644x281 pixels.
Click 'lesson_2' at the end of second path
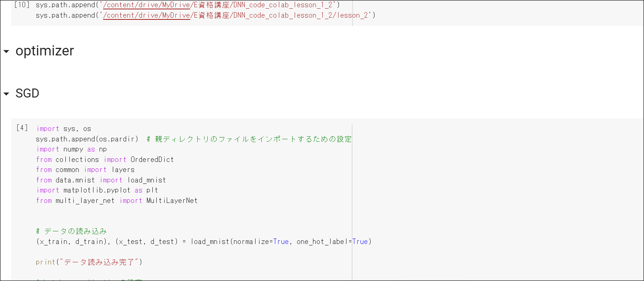pyautogui.click(x=353, y=15)
